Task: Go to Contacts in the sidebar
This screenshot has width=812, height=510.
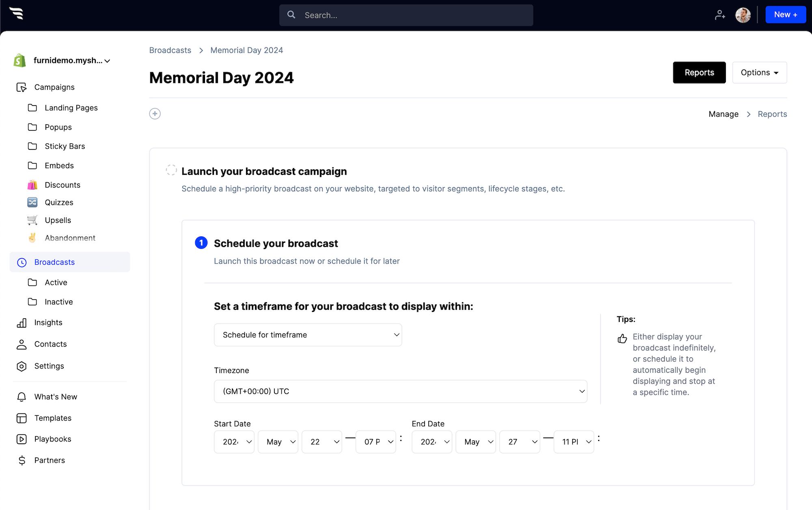Action: point(50,344)
